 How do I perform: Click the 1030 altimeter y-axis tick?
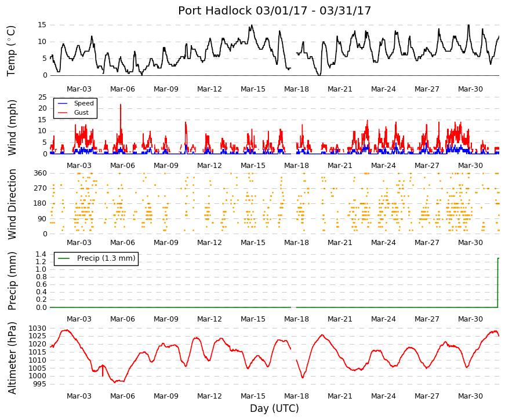click(x=37, y=328)
